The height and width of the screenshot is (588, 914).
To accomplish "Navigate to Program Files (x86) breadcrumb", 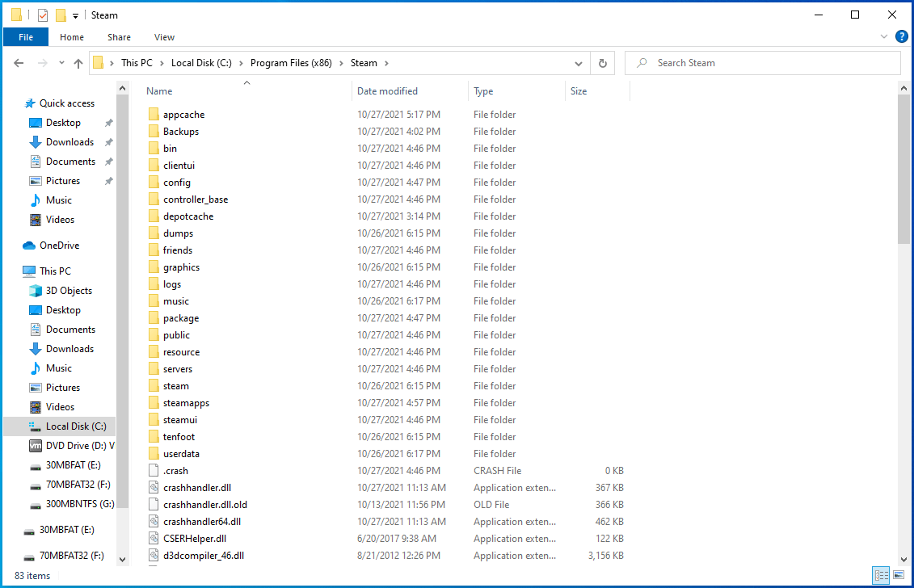I will point(294,63).
